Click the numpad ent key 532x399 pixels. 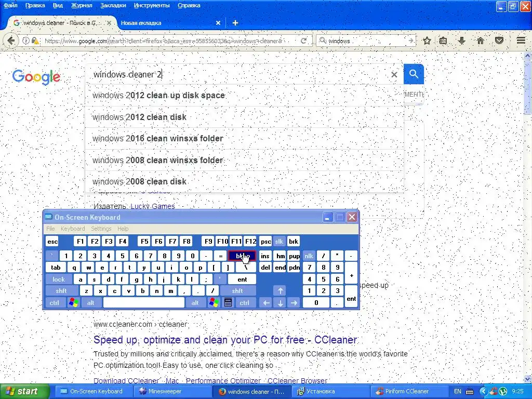tap(351, 297)
